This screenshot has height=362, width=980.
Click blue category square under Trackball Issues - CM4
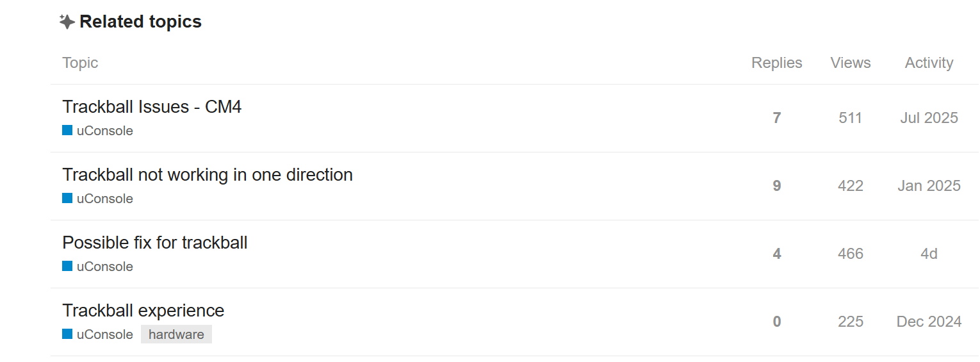point(67,130)
